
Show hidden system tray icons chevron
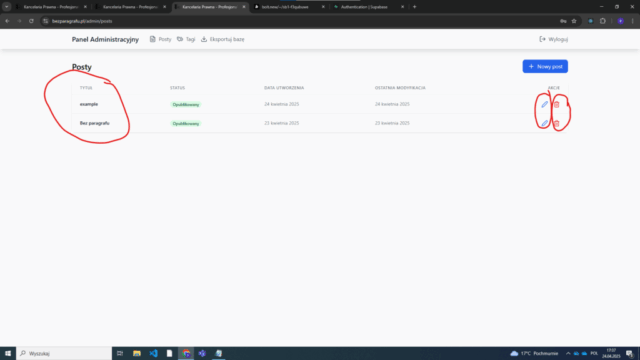point(568,353)
